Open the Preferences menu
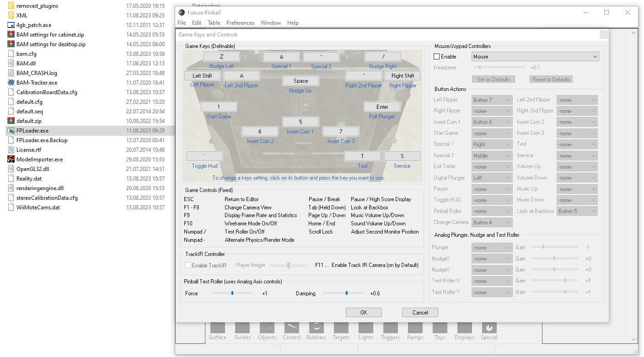 [x=240, y=23]
